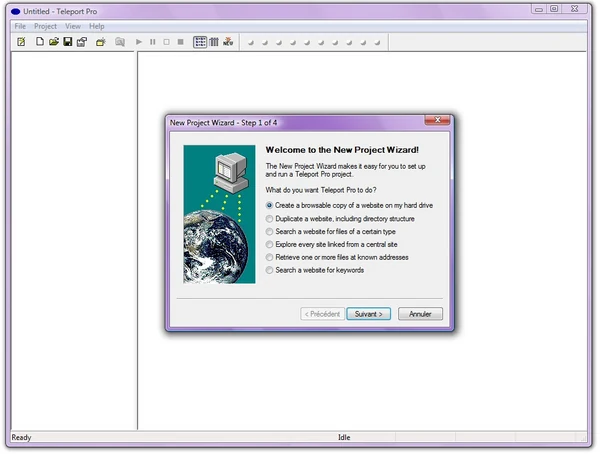Click the Ready status bar text
Image resolution: width=600 pixels, height=454 pixels.
coord(21,437)
